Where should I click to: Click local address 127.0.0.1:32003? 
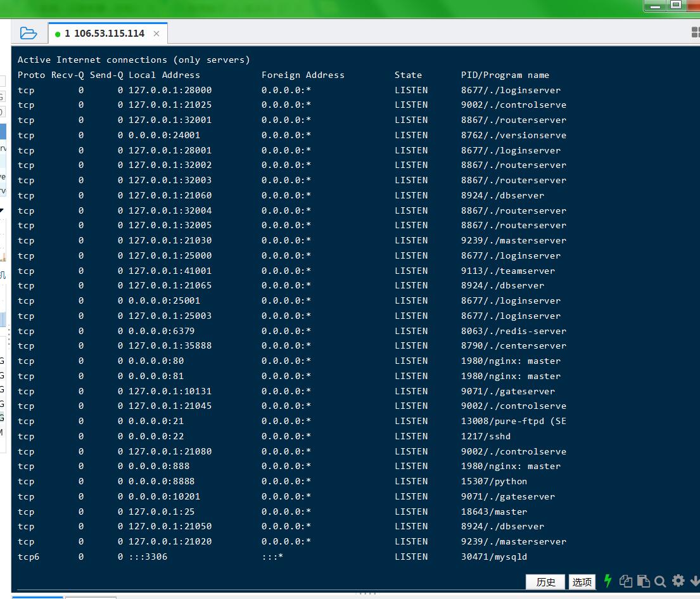point(170,181)
